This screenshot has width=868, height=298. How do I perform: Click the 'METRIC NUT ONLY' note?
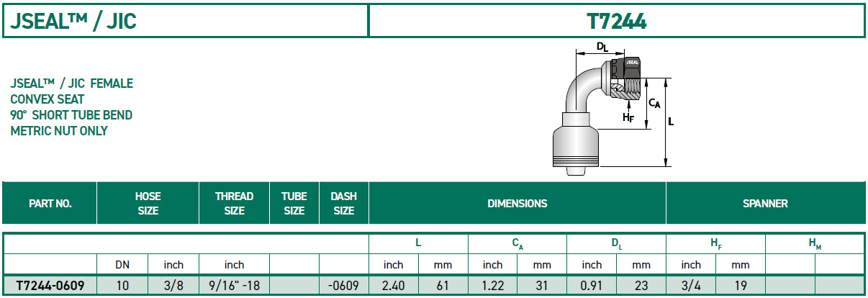pos(59,131)
